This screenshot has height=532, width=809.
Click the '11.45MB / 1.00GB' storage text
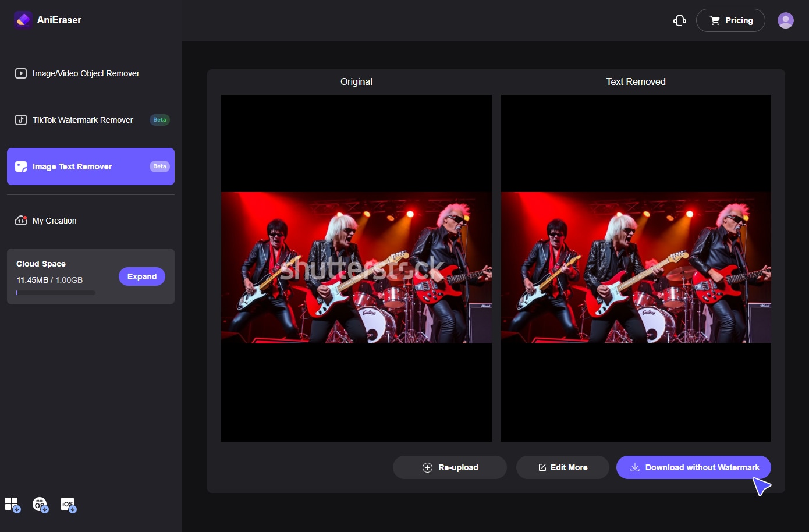pos(49,280)
